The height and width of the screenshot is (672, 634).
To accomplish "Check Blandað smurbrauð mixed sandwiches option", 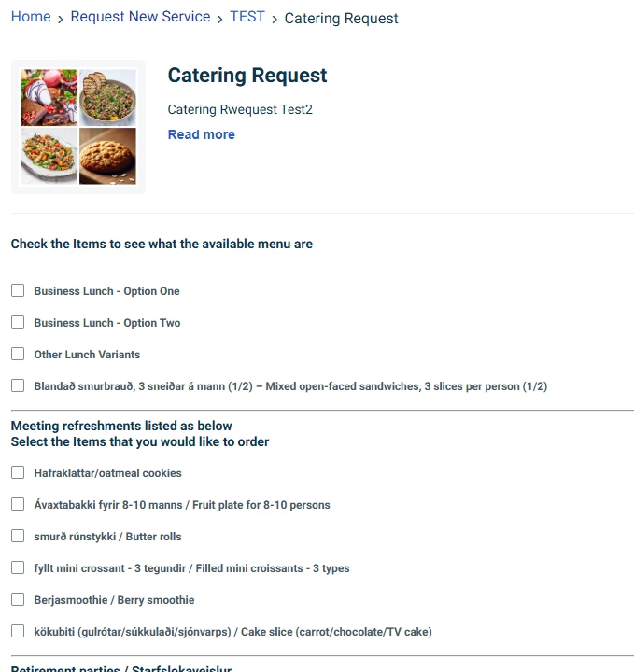I will (18, 385).
